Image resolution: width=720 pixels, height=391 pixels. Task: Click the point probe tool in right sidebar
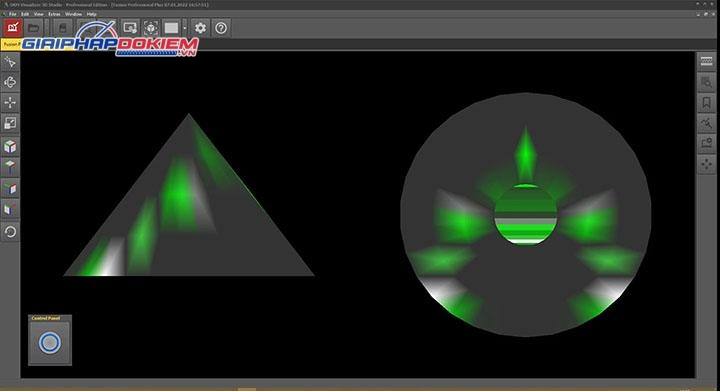coord(707,123)
